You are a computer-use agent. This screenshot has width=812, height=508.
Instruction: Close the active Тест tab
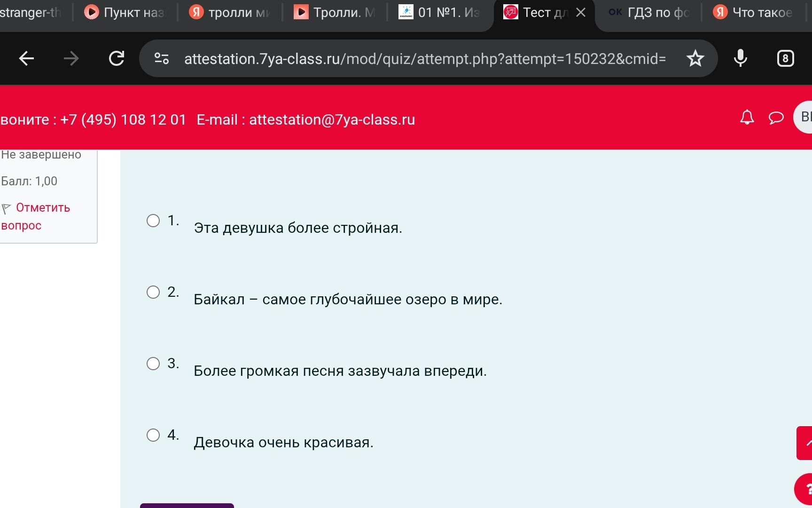click(x=581, y=13)
